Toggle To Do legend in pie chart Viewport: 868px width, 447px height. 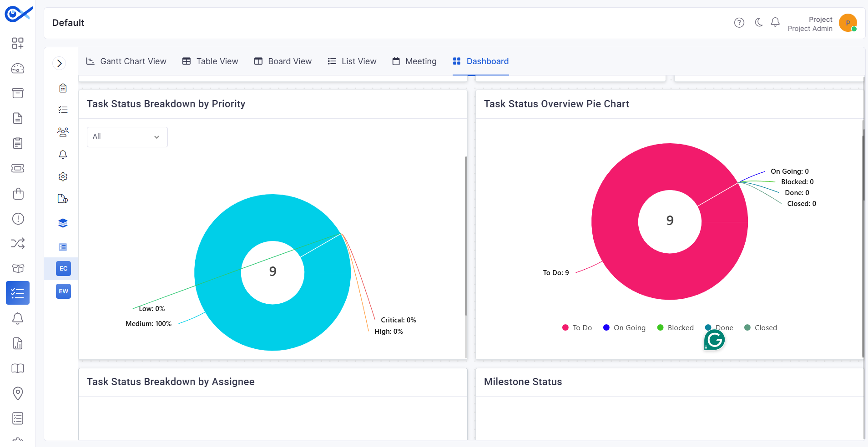tap(577, 328)
